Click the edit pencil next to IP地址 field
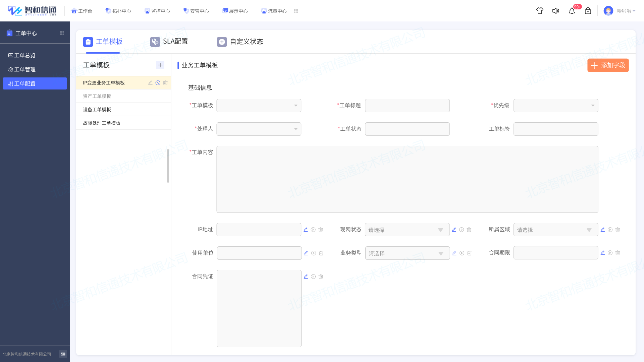The height and width of the screenshot is (362, 644). 306,229
